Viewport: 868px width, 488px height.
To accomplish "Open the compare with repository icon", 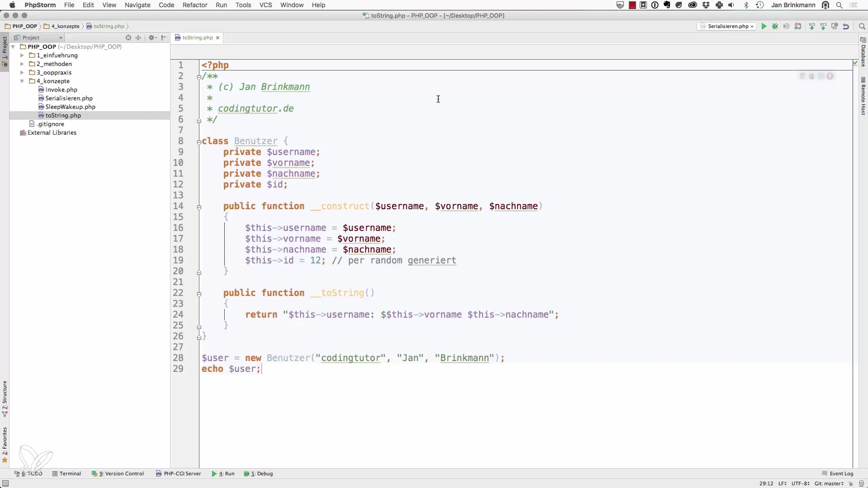I will click(835, 26).
